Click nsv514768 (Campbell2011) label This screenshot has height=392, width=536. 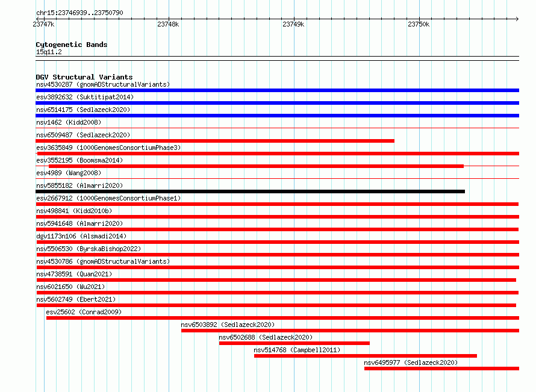[297, 350]
